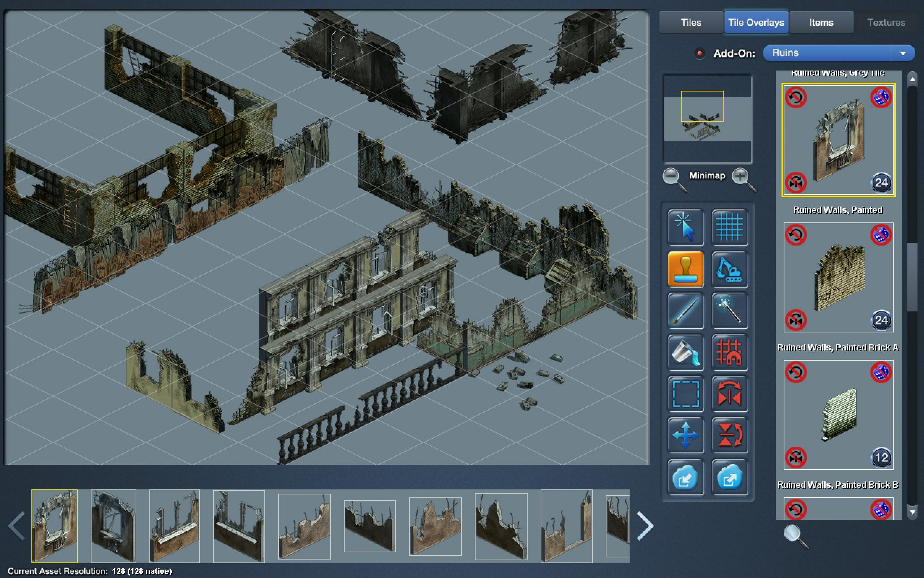Select the excavator removal tool
The image size is (924, 578).
pos(729,269)
